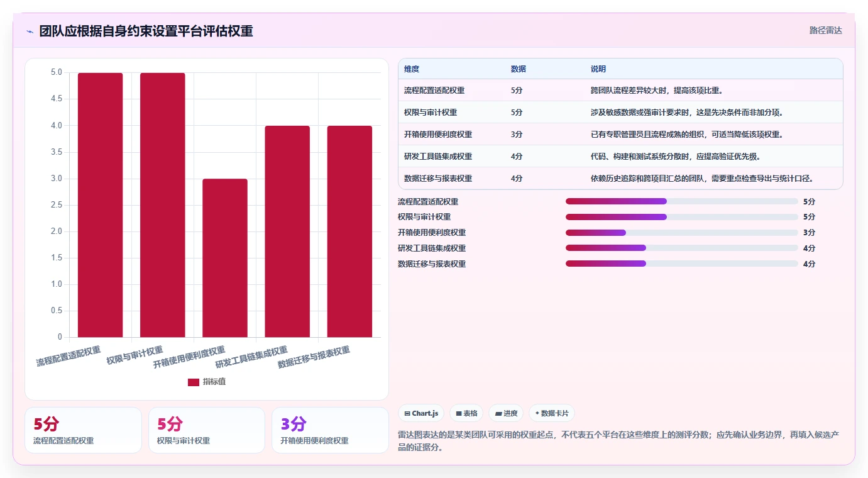The height and width of the screenshot is (478, 868).
Task: Click the 5.0 y-axis label
Action: click(56, 72)
